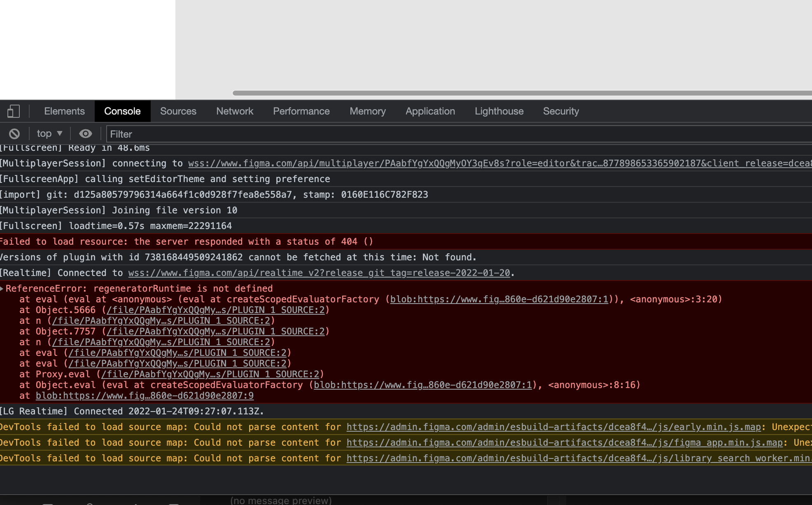Open the multiplayer wss link
812x505 pixels.
click(494, 164)
